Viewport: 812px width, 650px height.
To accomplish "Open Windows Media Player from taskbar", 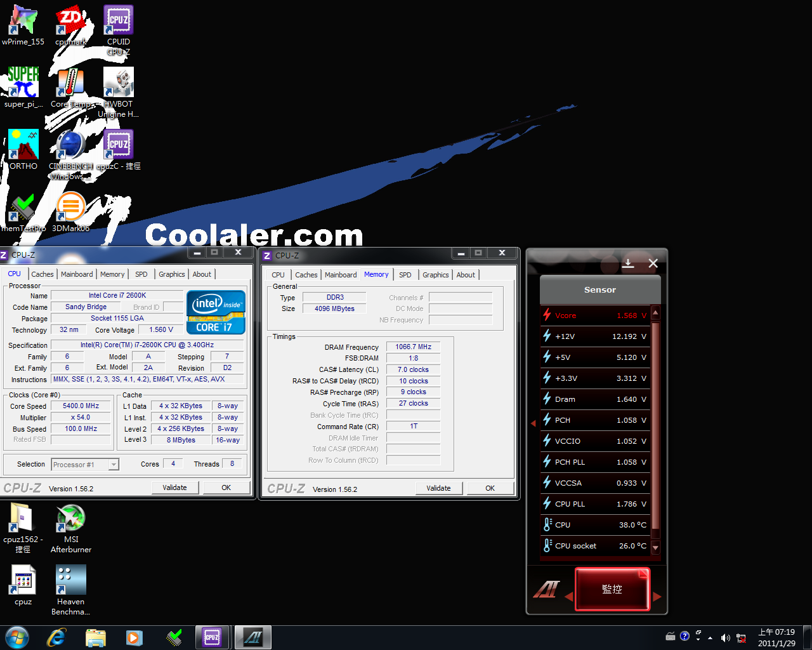I will (134, 637).
